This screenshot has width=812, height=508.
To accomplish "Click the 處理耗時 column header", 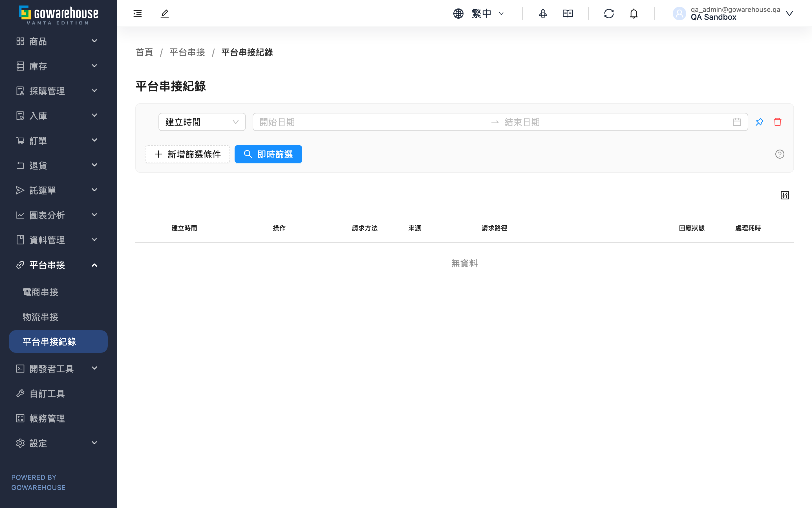I will pyautogui.click(x=748, y=228).
